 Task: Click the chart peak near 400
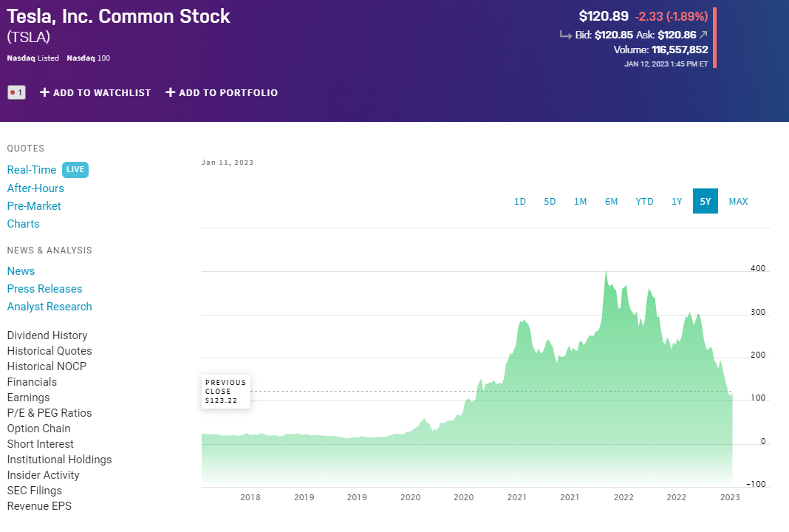pyautogui.click(x=606, y=273)
